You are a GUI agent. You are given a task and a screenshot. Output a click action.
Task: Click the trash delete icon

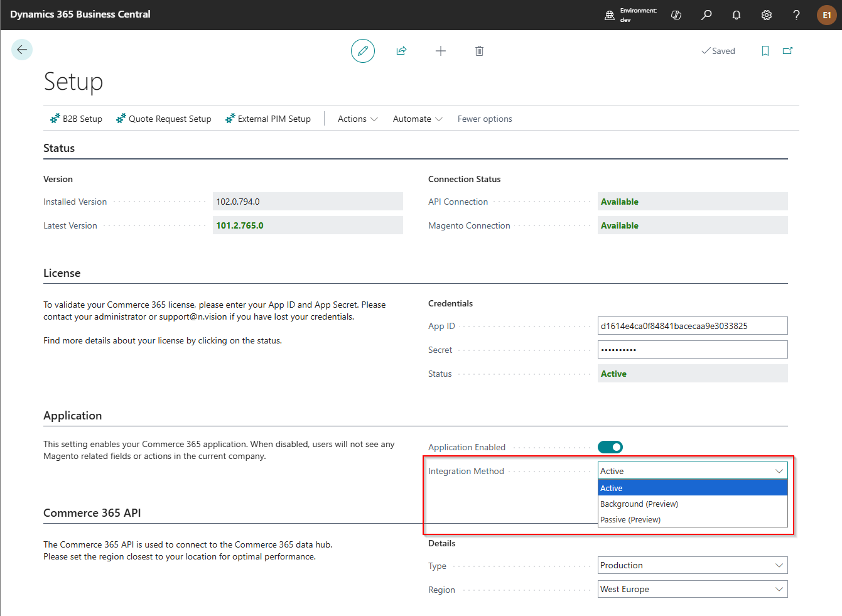click(479, 51)
